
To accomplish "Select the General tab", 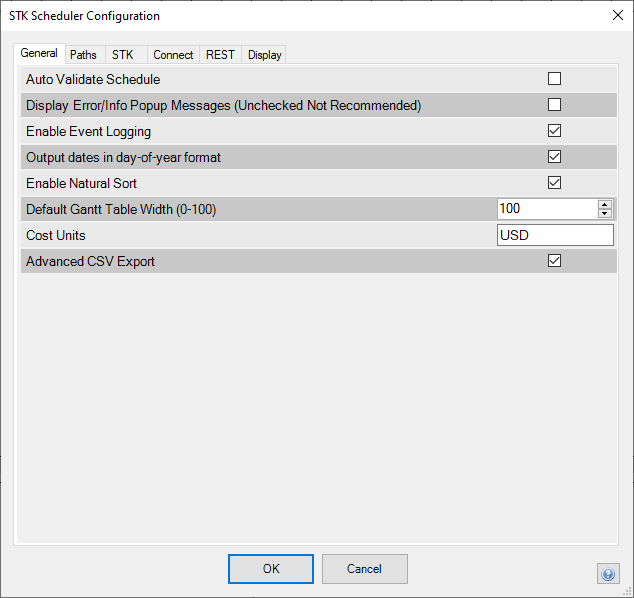I will 39,54.
